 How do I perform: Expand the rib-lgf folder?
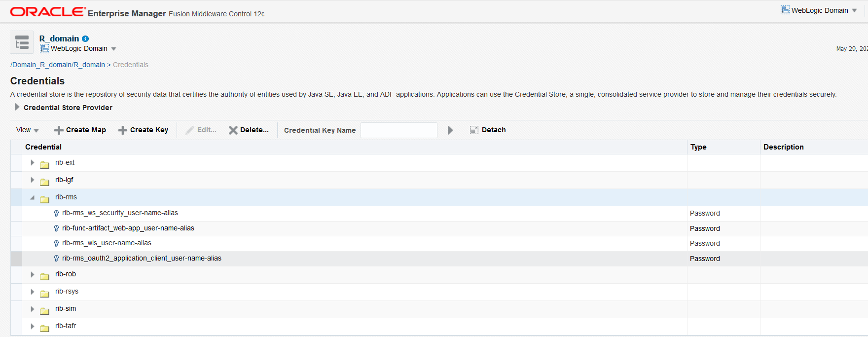click(x=33, y=180)
